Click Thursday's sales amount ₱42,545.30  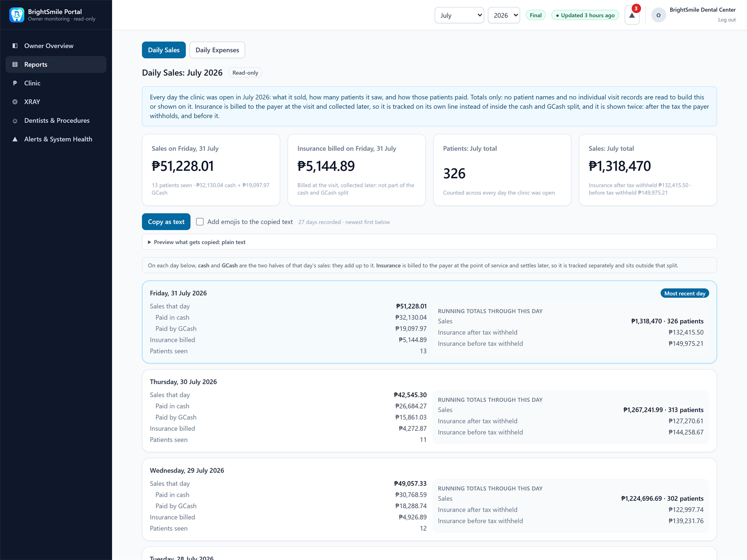(410, 395)
